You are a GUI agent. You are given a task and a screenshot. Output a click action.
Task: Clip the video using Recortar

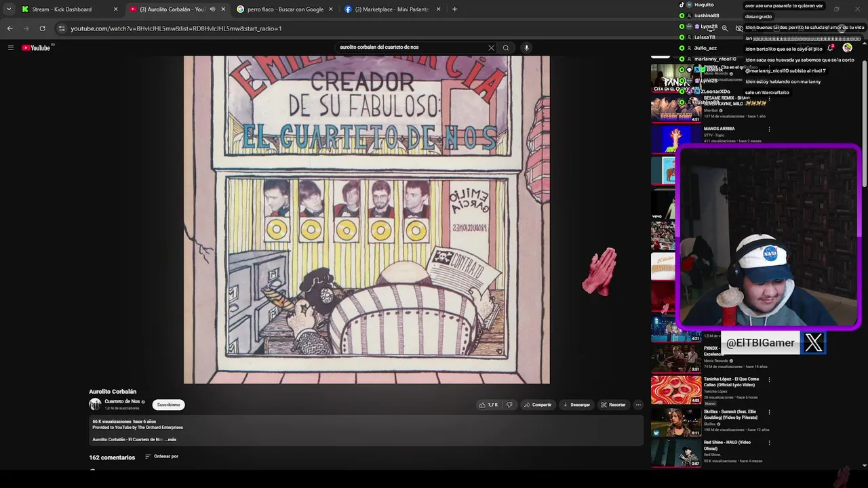pyautogui.click(x=613, y=405)
